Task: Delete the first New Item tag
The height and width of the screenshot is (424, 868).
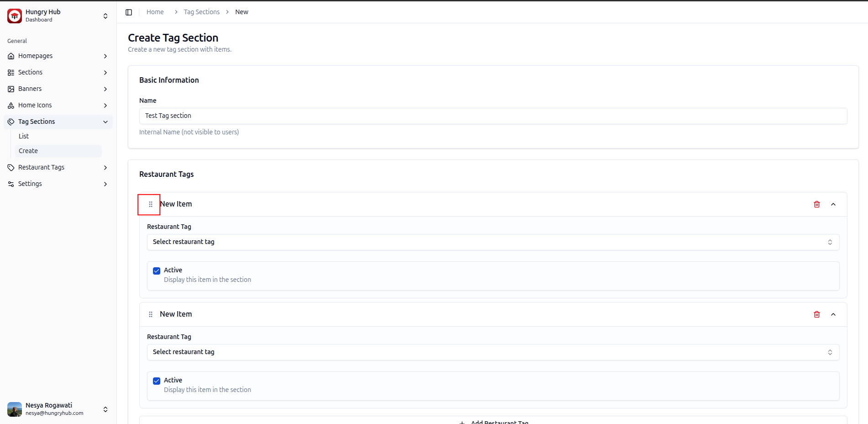Action: click(816, 204)
